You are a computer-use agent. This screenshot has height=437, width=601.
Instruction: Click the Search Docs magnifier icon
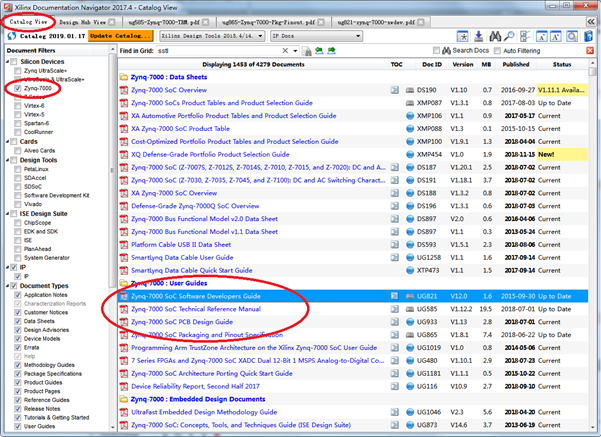[446, 51]
